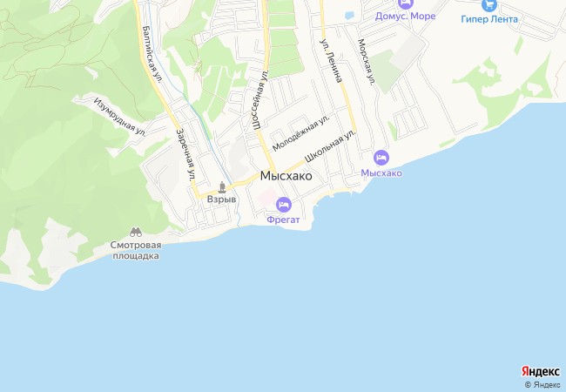Click the Смотровая площадка text label
The image size is (566, 392).
tap(136, 251)
